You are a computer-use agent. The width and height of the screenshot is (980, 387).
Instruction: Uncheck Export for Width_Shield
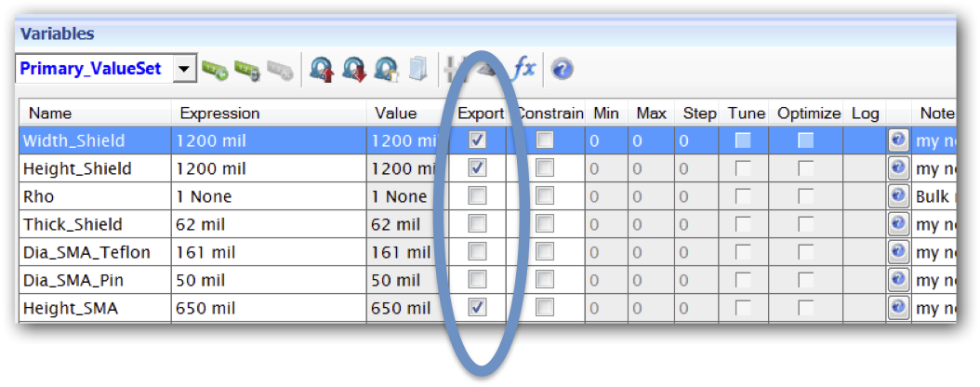click(x=477, y=140)
